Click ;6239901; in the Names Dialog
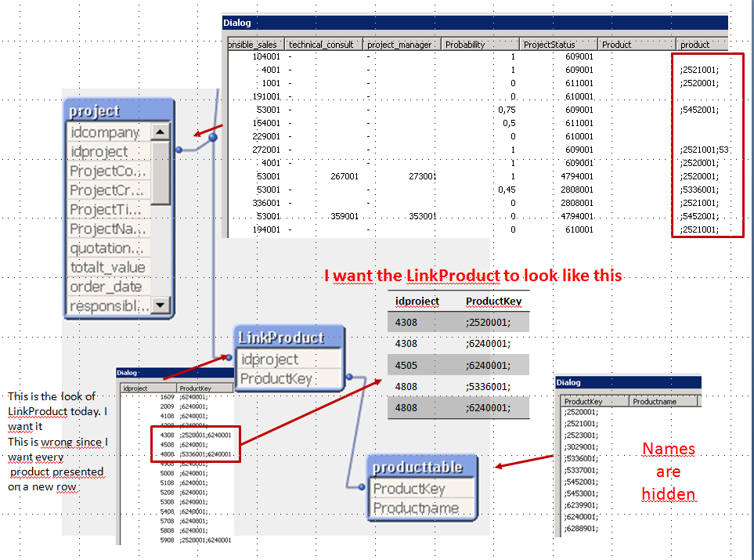The height and width of the screenshot is (560, 754). click(x=581, y=505)
